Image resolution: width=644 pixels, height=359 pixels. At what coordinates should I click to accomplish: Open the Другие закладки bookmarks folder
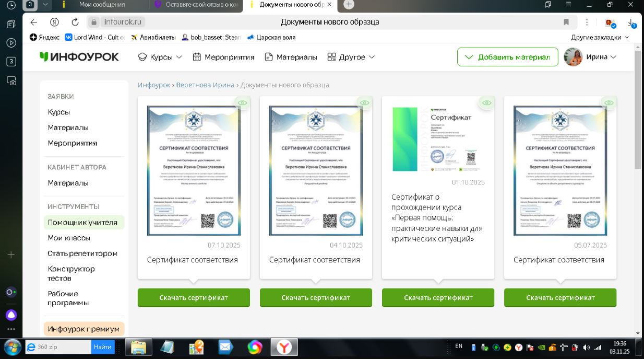600,37
